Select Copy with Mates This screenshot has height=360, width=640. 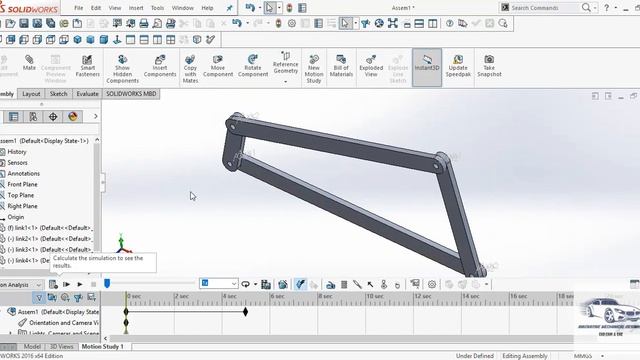190,69
